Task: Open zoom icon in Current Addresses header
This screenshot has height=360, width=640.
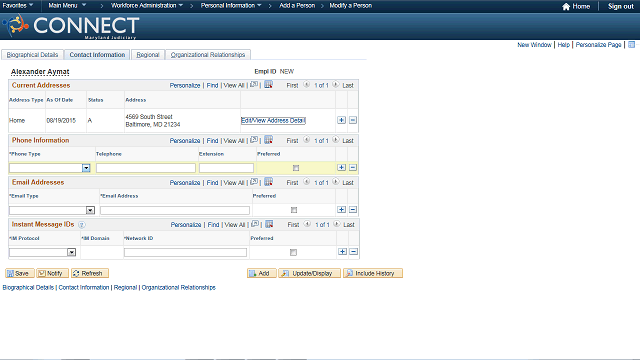Action: (254, 84)
